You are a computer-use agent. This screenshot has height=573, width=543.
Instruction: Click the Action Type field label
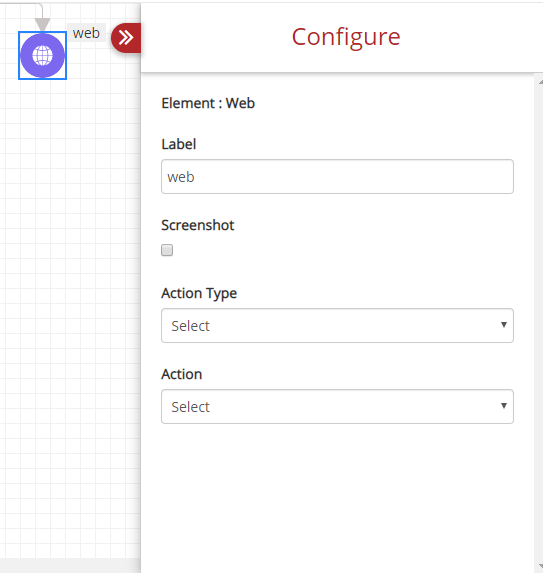199,293
